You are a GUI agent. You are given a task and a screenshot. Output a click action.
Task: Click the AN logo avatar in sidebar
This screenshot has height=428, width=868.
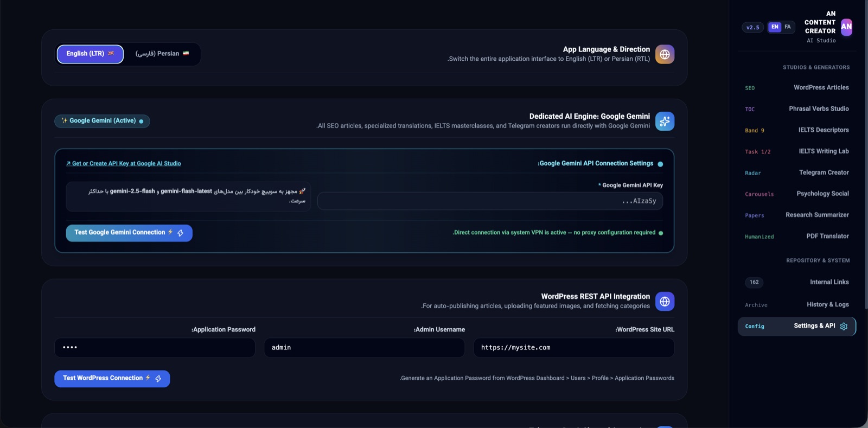tap(846, 27)
